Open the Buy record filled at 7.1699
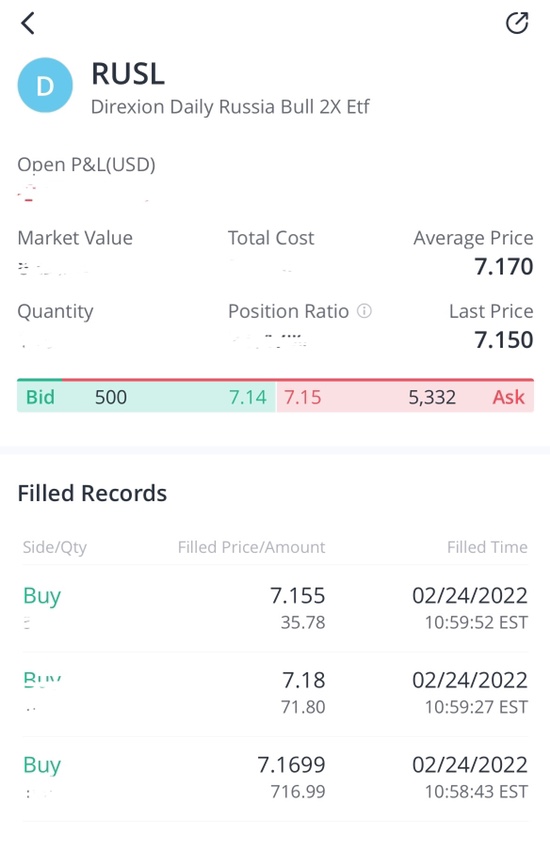The image size is (550, 848). 275,779
